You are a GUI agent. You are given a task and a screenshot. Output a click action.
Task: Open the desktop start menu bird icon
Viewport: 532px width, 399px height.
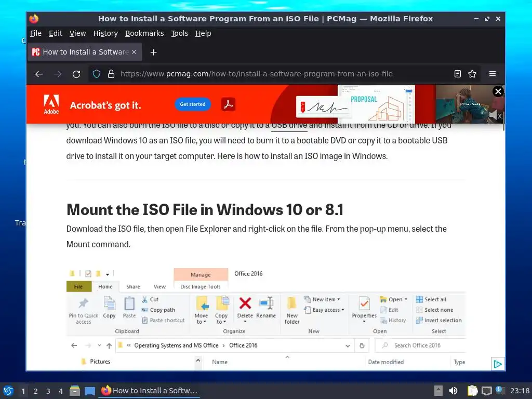tap(8, 391)
